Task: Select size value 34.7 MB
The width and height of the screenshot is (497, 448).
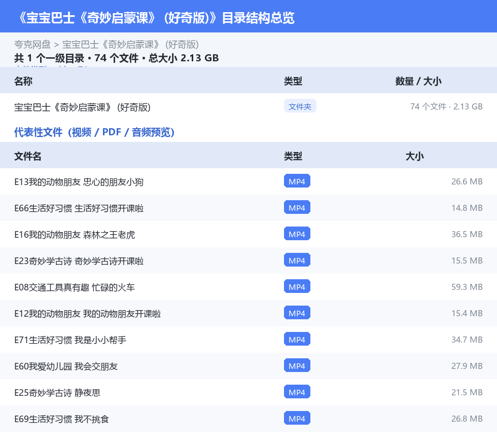Action: (x=467, y=340)
